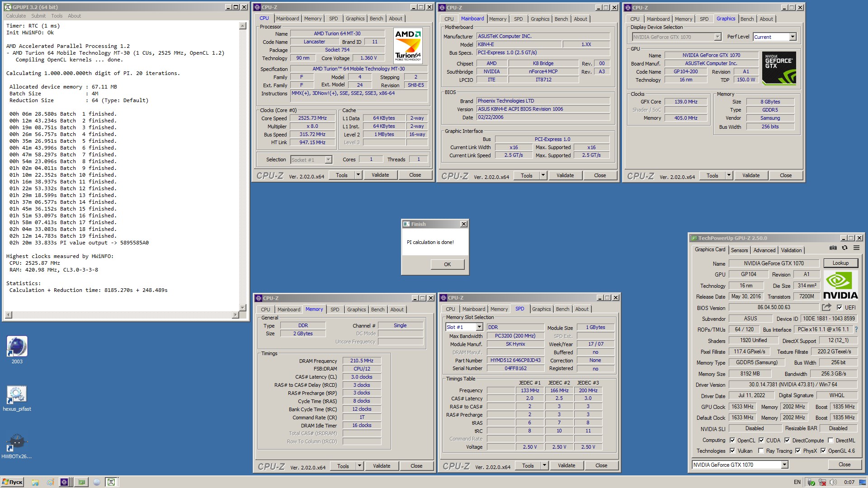Click OK in the Finish dialog
The height and width of the screenshot is (488, 868).
pos(447,264)
